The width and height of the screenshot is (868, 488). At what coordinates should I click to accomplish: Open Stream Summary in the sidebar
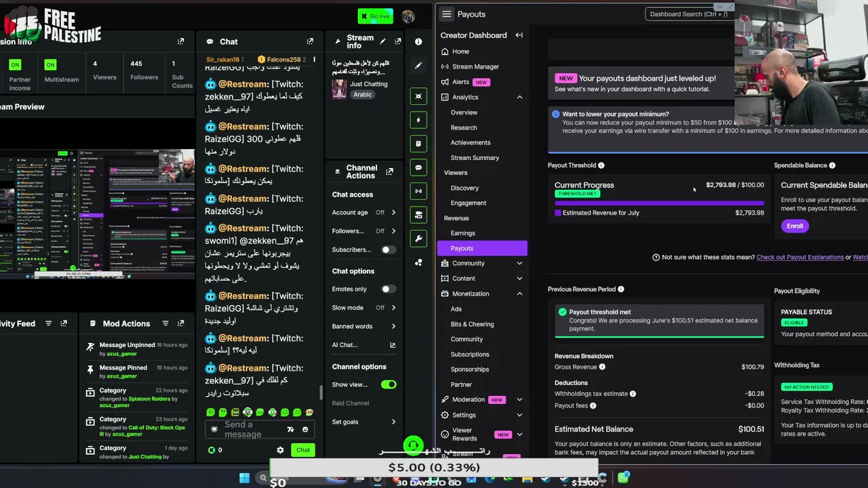(x=475, y=158)
